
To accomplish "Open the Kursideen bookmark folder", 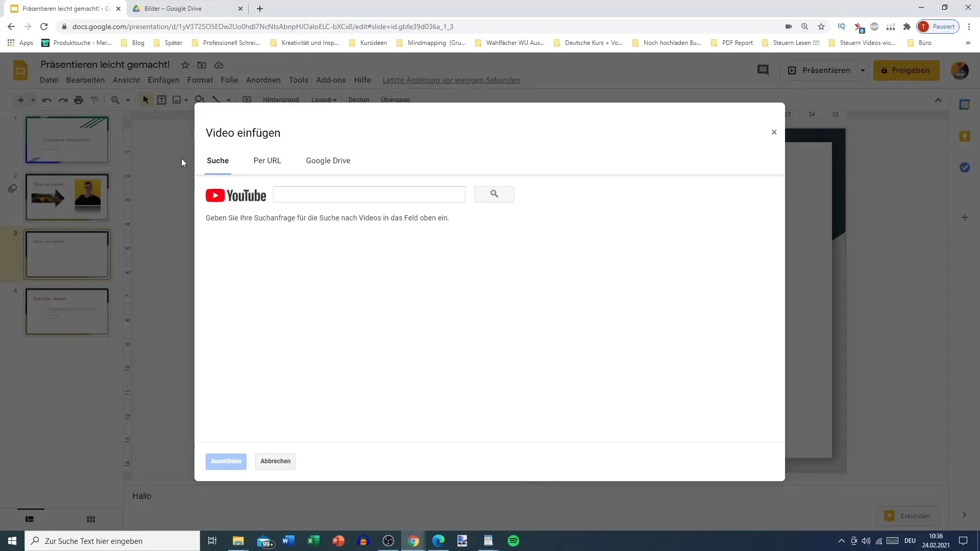I will click(368, 43).
